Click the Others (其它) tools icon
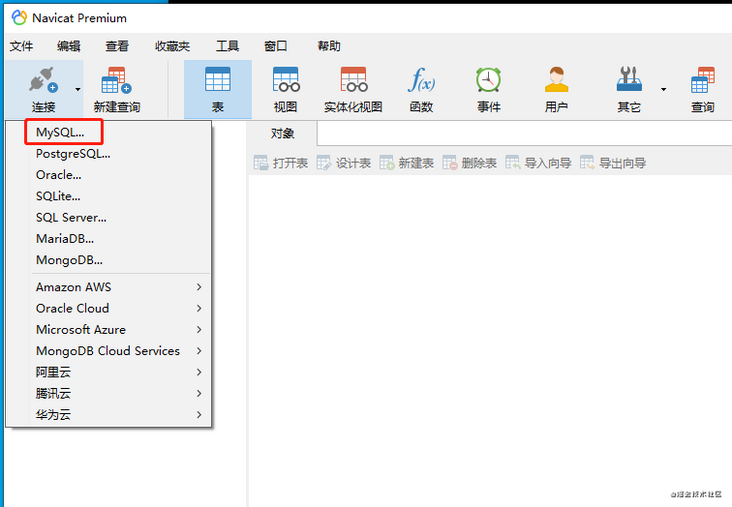Image resolution: width=732 pixels, height=507 pixels. [x=629, y=79]
